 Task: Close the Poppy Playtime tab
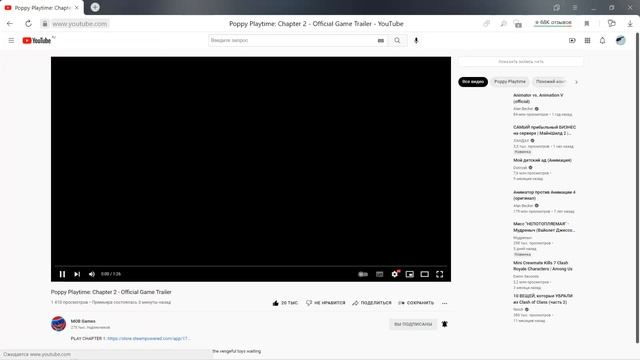click(x=77, y=8)
